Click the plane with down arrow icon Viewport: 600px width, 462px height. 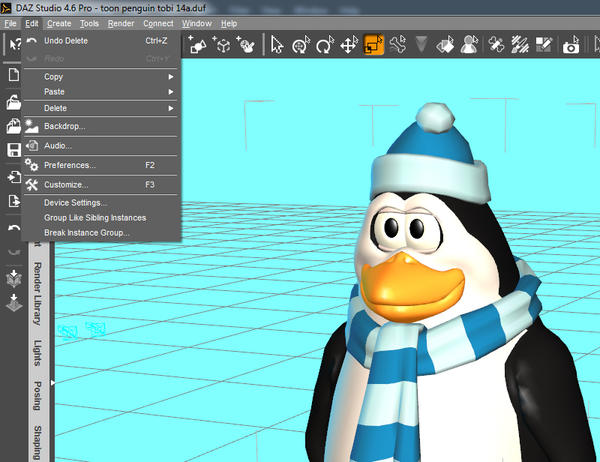(14, 303)
